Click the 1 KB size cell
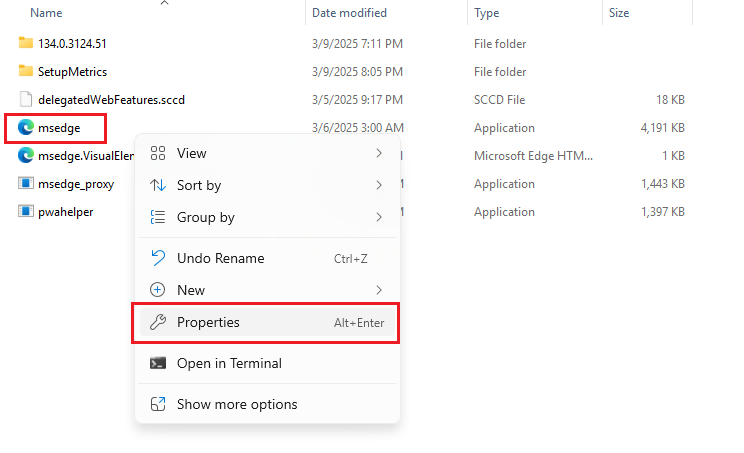744x453 pixels. tap(674, 156)
